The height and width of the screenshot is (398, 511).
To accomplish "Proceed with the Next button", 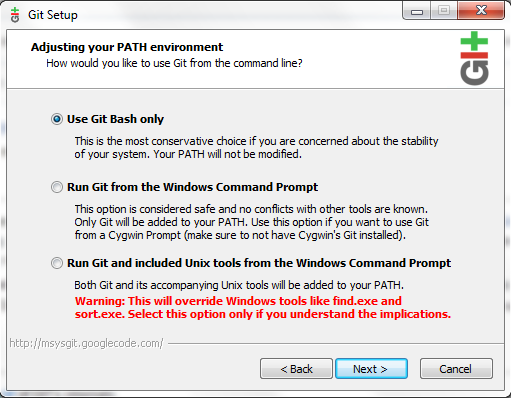I will coord(371,369).
